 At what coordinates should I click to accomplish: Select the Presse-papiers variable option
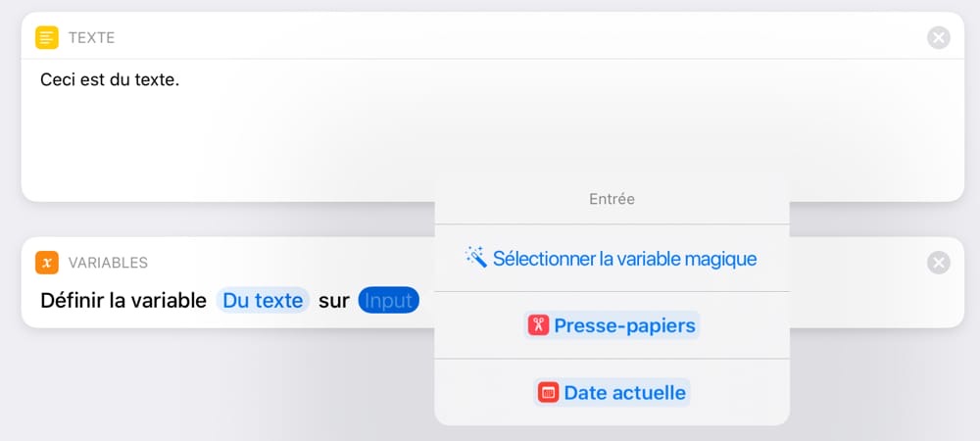click(612, 325)
